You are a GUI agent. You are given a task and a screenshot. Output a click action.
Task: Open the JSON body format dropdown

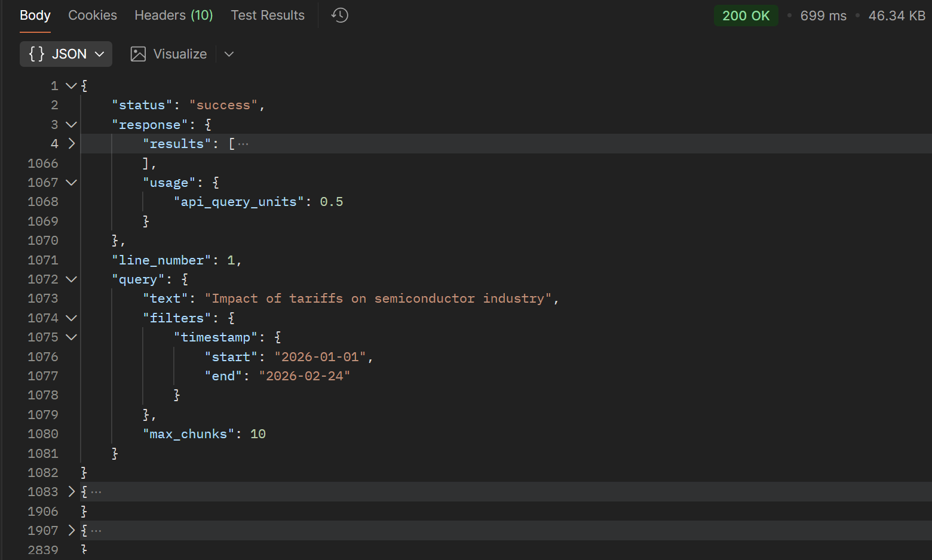coord(99,54)
